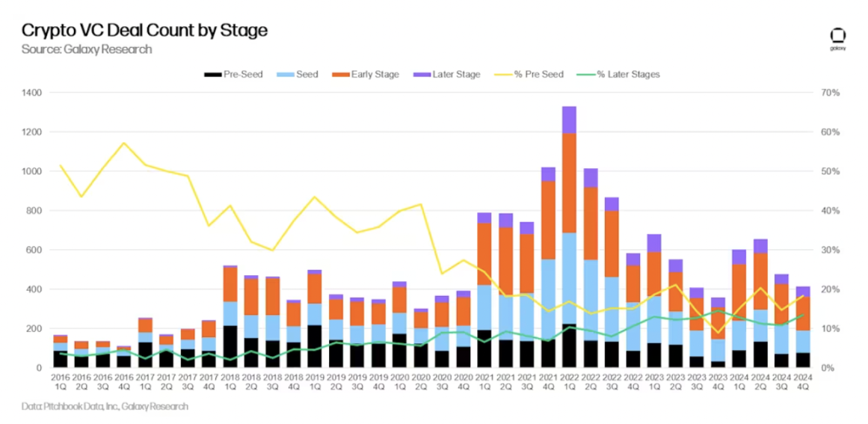Click the orange Early Stage legend swatch
The image size is (868, 424).
click(x=341, y=75)
